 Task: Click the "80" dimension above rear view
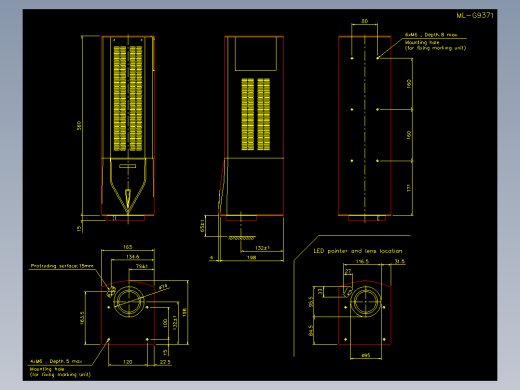365,21
